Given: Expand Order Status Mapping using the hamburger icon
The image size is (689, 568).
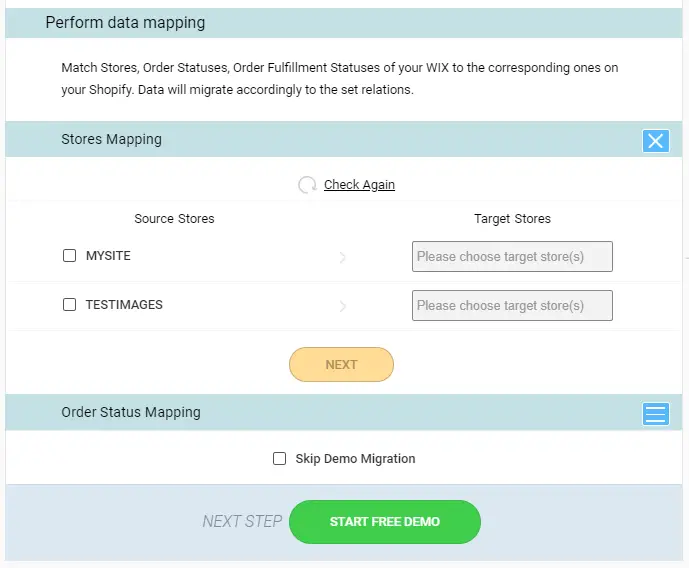Looking at the screenshot, I should coord(656,414).
